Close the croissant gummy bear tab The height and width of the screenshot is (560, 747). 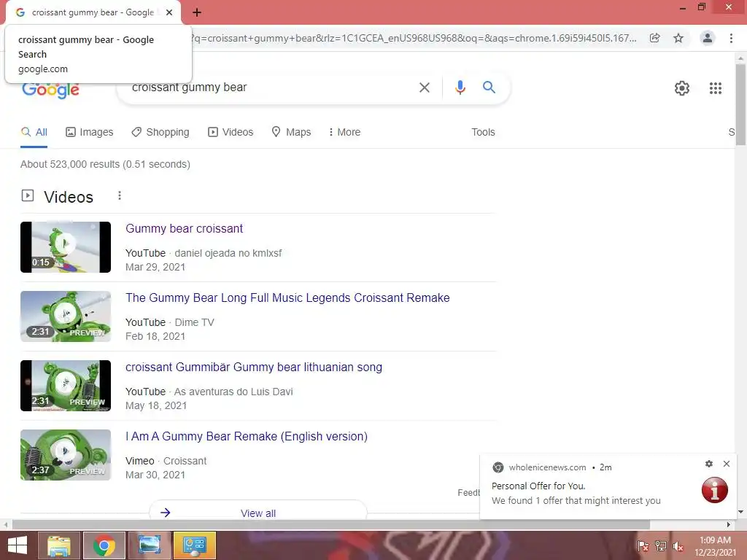[169, 12]
